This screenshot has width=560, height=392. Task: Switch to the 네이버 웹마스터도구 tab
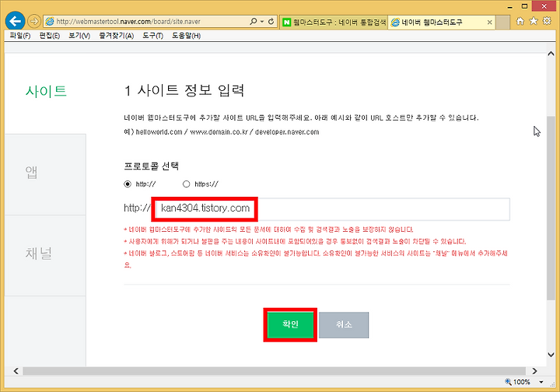442,22
